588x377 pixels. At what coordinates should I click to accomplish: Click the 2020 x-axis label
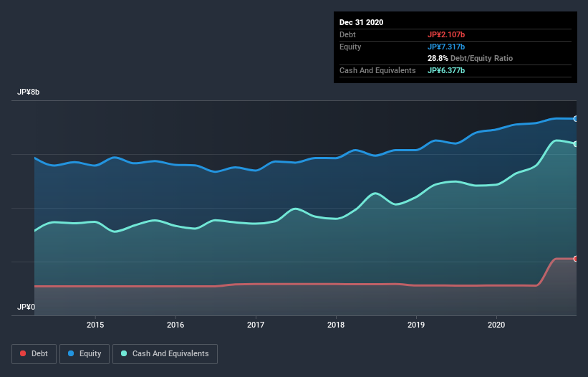496,325
